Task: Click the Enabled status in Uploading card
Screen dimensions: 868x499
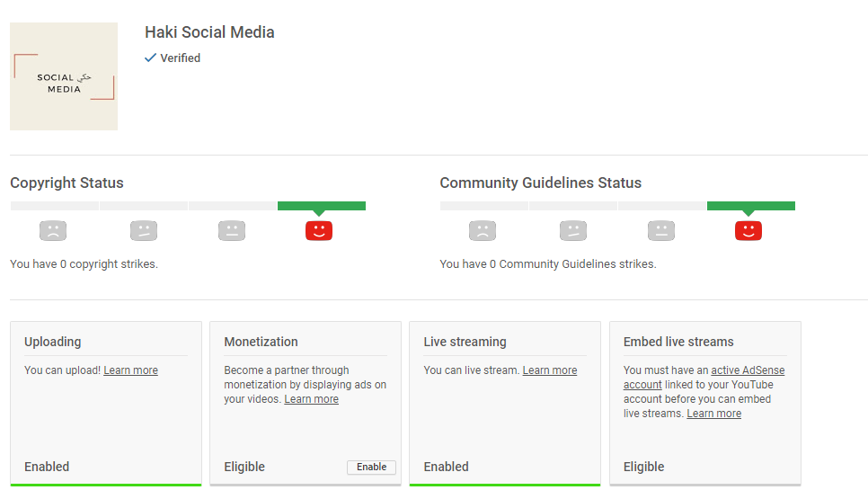Action: (47, 467)
